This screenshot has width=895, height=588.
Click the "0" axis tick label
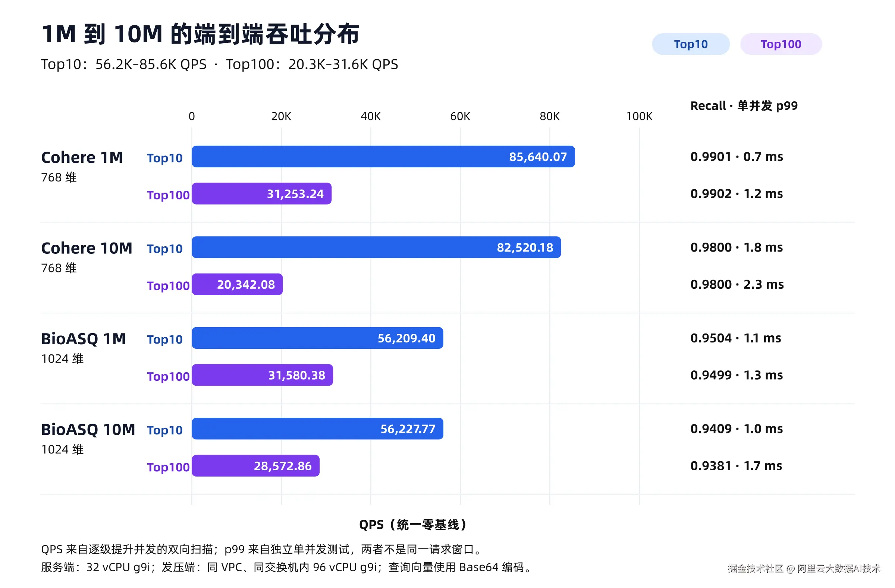click(192, 117)
